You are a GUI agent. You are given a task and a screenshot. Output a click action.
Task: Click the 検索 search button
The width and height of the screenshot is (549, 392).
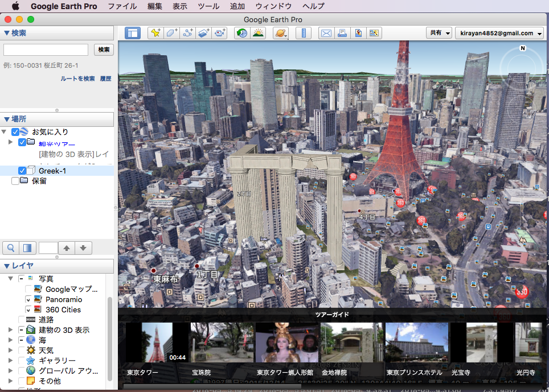104,49
